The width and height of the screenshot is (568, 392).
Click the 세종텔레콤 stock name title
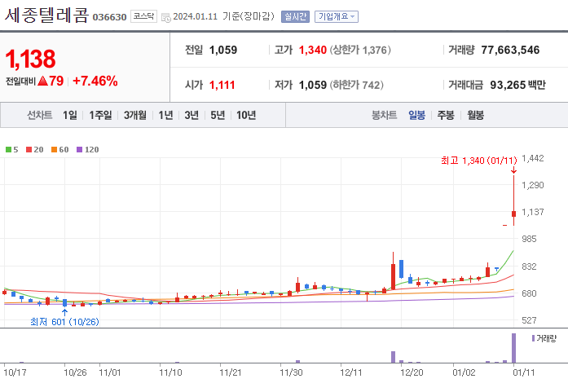(x=46, y=15)
